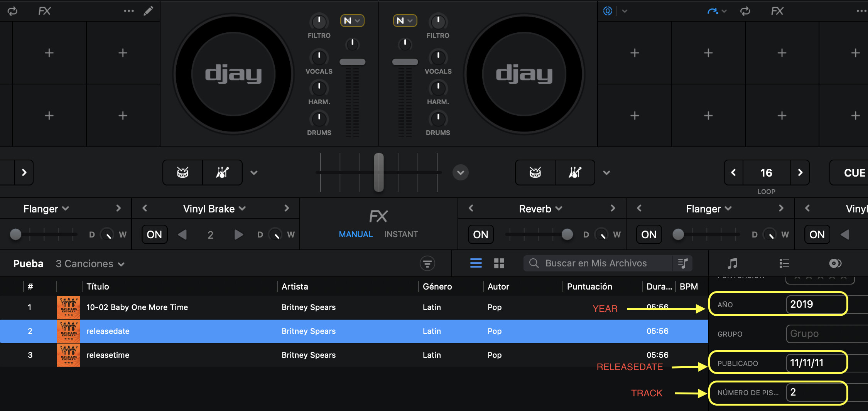Toggle the right deck Flanger ON button

[x=648, y=234]
